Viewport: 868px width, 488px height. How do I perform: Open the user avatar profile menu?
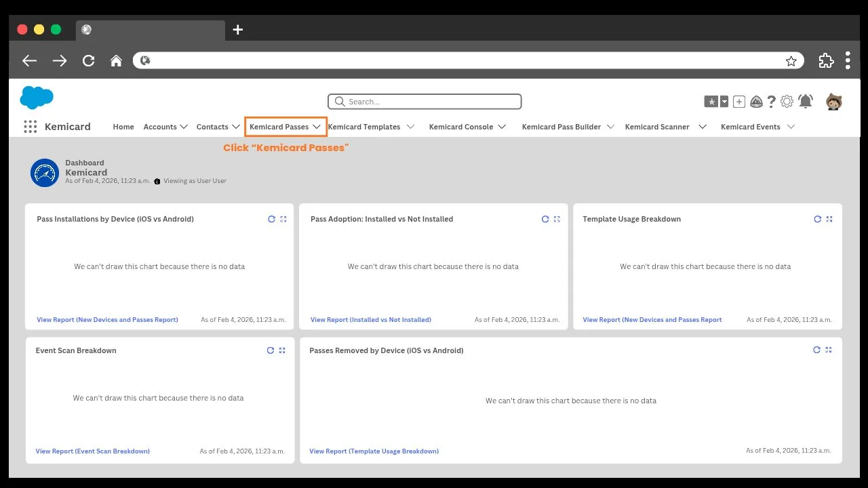click(x=833, y=102)
